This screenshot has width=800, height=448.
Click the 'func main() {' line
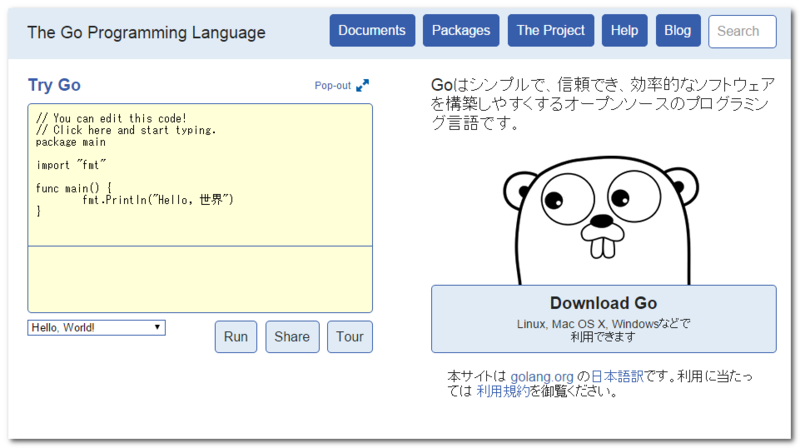73,188
